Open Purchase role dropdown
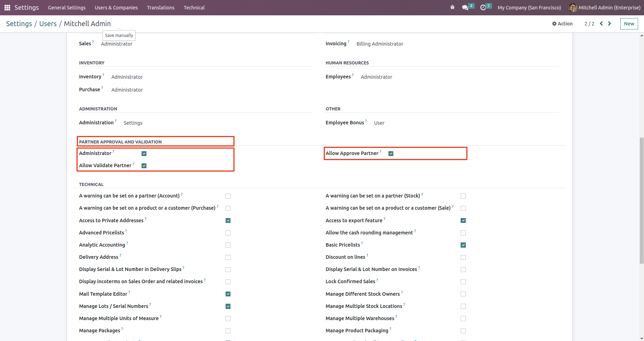644x341 pixels. [x=127, y=90]
